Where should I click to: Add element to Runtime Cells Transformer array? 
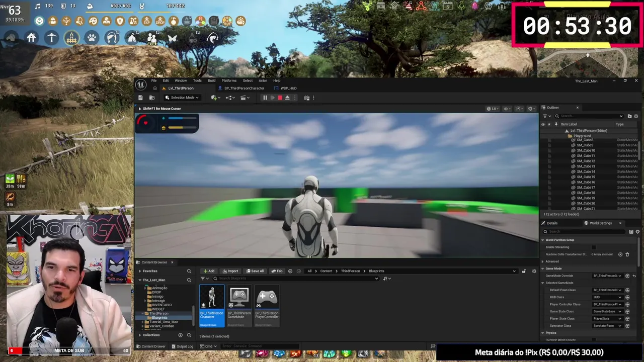[x=620, y=254]
